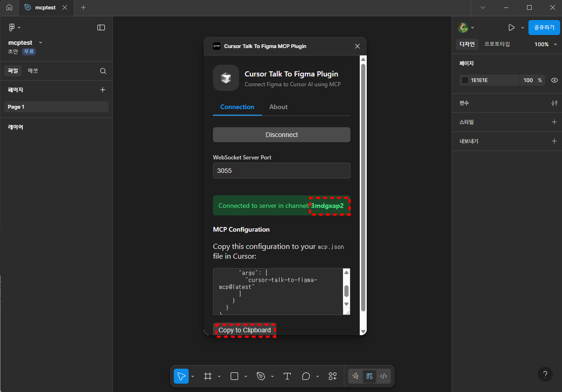This screenshot has width=562, height=392.
Task: Open a new tab with the plus icon
Action: click(x=83, y=7)
